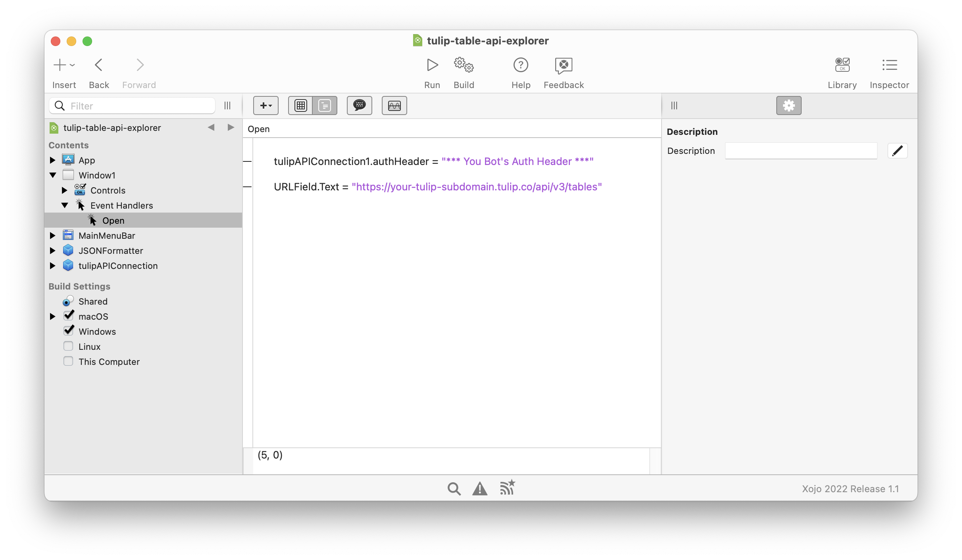The image size is (962, 560).
Task: Open the Inspector panel icon
Action: [889, 65]
